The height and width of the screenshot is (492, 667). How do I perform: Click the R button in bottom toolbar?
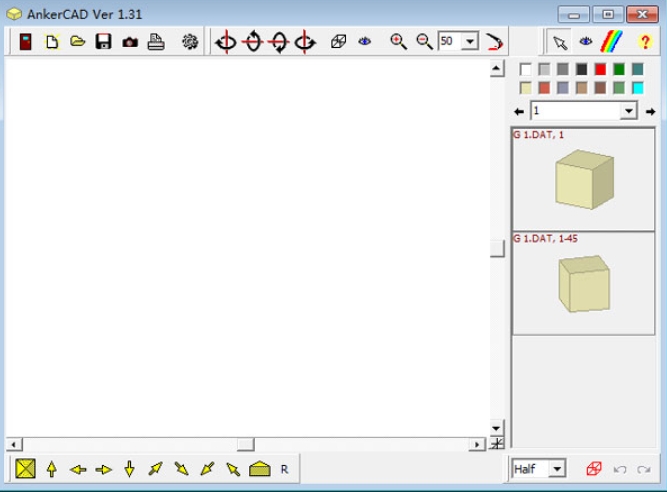pyautogui.click(x=285, y=469)
